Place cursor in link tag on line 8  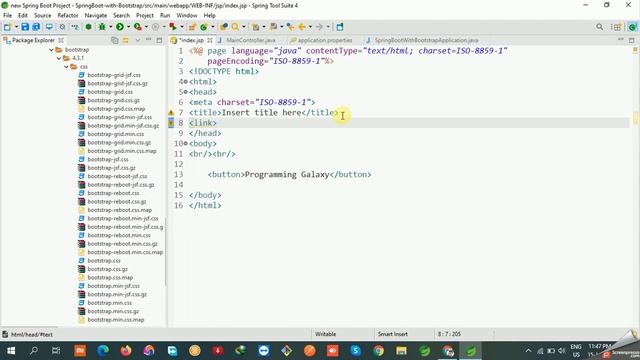click(203, 123)
